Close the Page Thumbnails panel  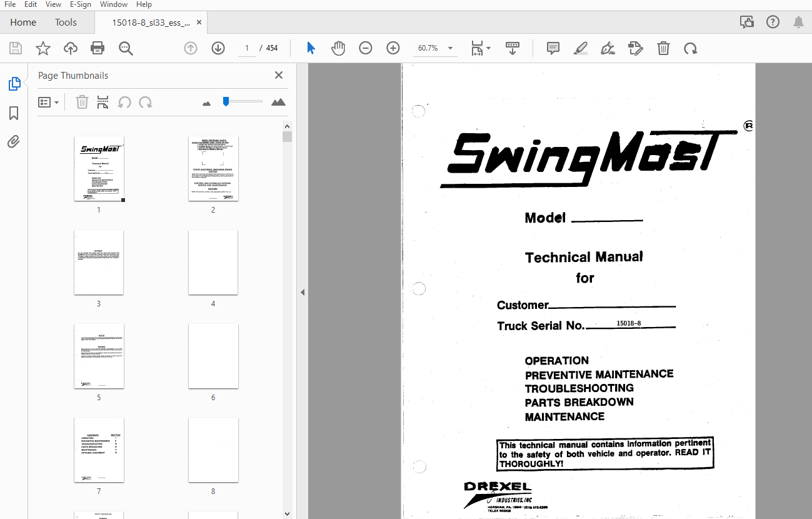tap(279, 75)
